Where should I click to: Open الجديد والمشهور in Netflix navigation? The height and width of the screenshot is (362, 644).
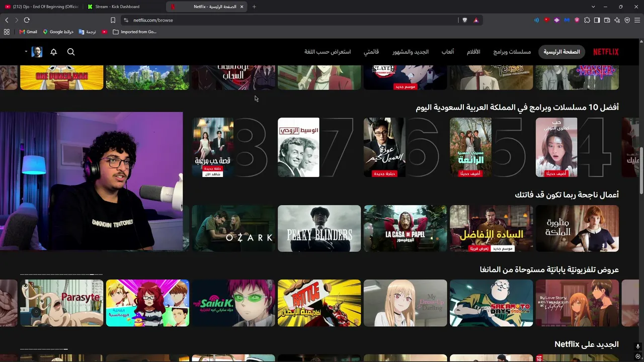click(x=411, y=52)
